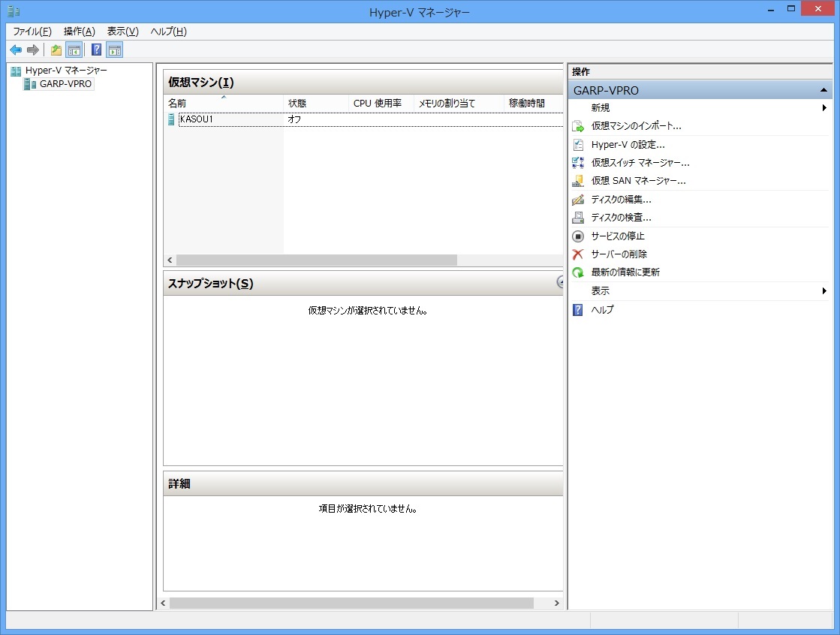The image size is (840, 635).
Task: Open 仮想スイッチ マネージャー... action
Action: point(641,163)
